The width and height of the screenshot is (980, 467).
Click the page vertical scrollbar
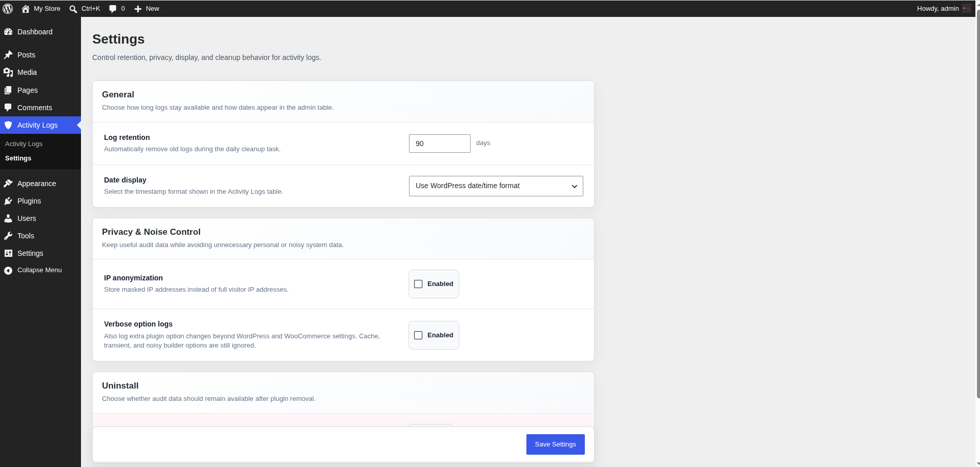[x=977, y=205]
